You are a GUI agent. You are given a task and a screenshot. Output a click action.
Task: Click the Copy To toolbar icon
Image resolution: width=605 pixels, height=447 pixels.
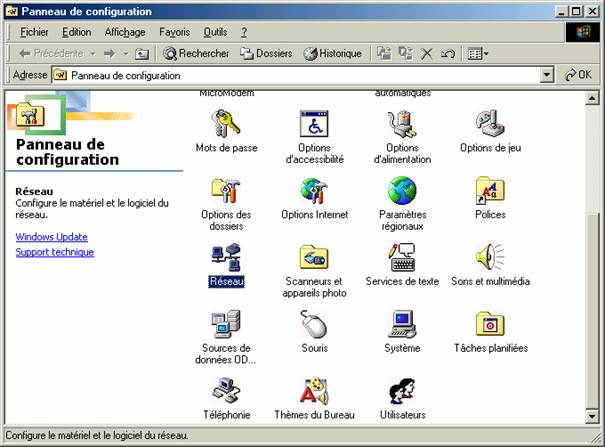click(406, 53)
